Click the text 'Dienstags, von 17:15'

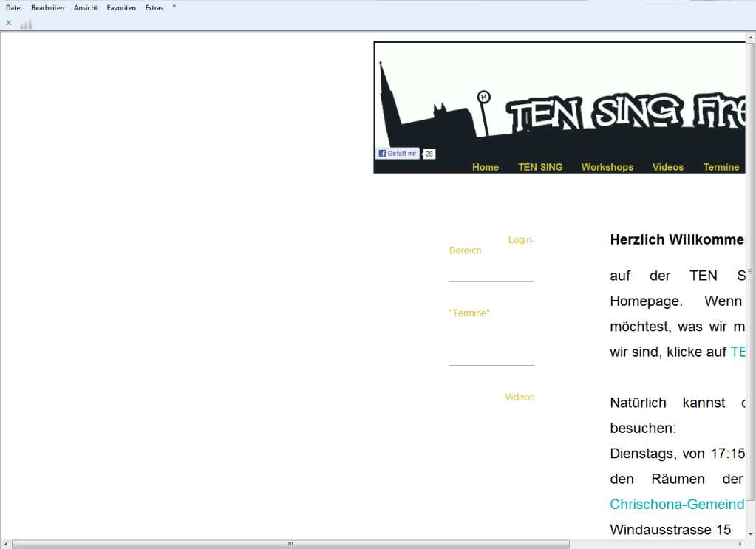click(677, 454)
